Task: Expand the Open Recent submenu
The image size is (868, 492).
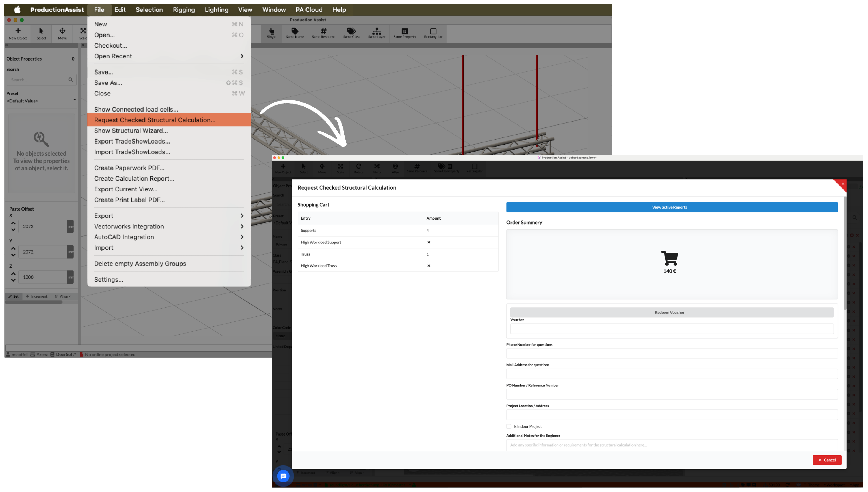Action: coord(169,56)
